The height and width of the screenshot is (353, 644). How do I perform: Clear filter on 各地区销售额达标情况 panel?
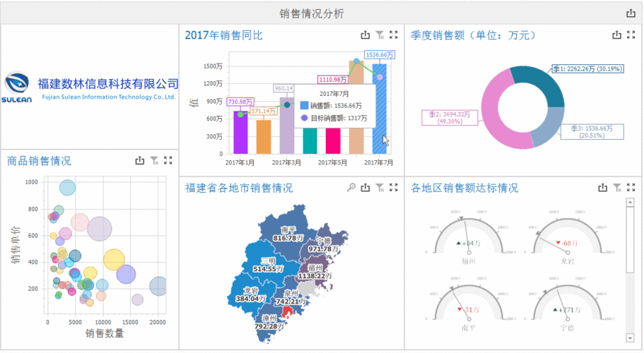click(617, 187)
